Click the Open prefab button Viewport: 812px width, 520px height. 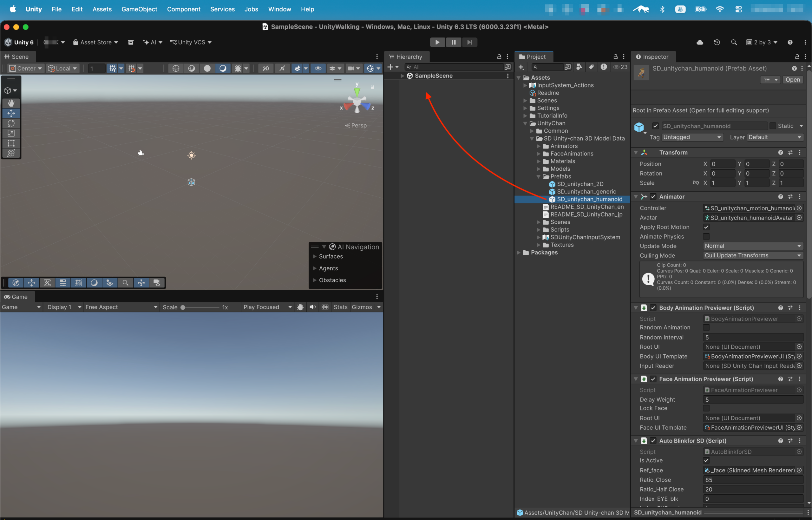click(792, 80)
